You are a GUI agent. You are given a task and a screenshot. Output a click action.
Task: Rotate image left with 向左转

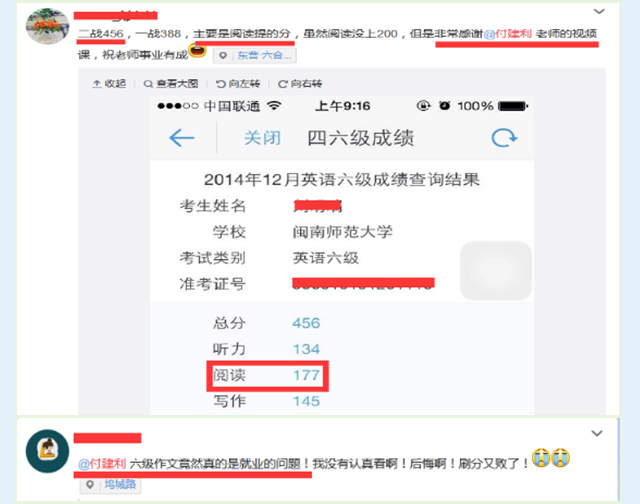(238, 84)
